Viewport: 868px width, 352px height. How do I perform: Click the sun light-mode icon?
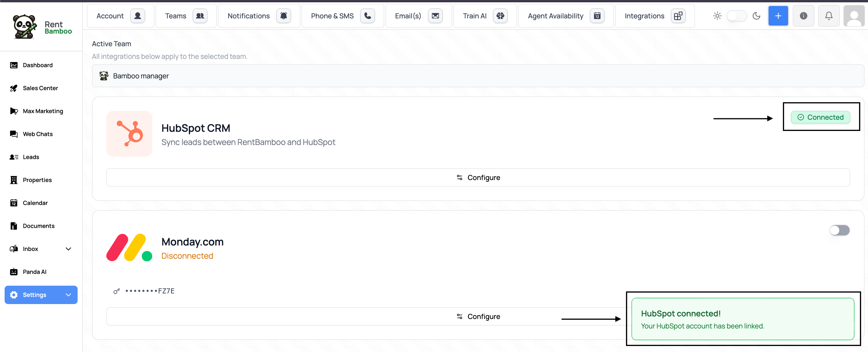coord(717,16)
